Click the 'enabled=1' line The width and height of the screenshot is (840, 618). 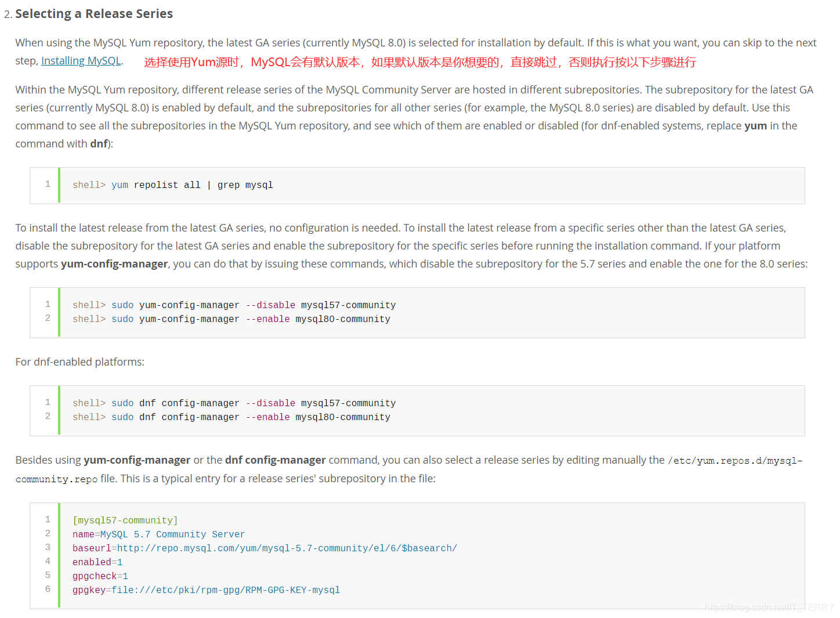pos(97,562)
